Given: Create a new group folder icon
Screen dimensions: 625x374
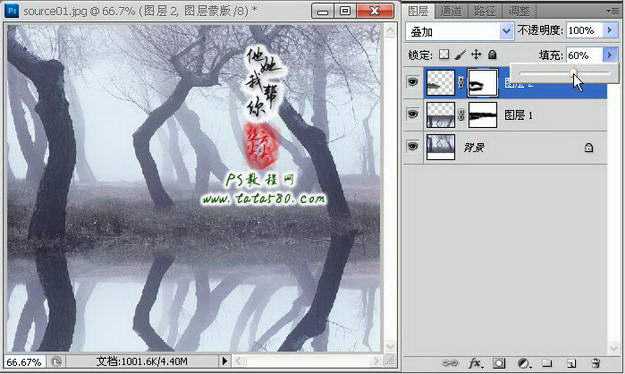Looking at the screenshot, I should click(548, 363).
